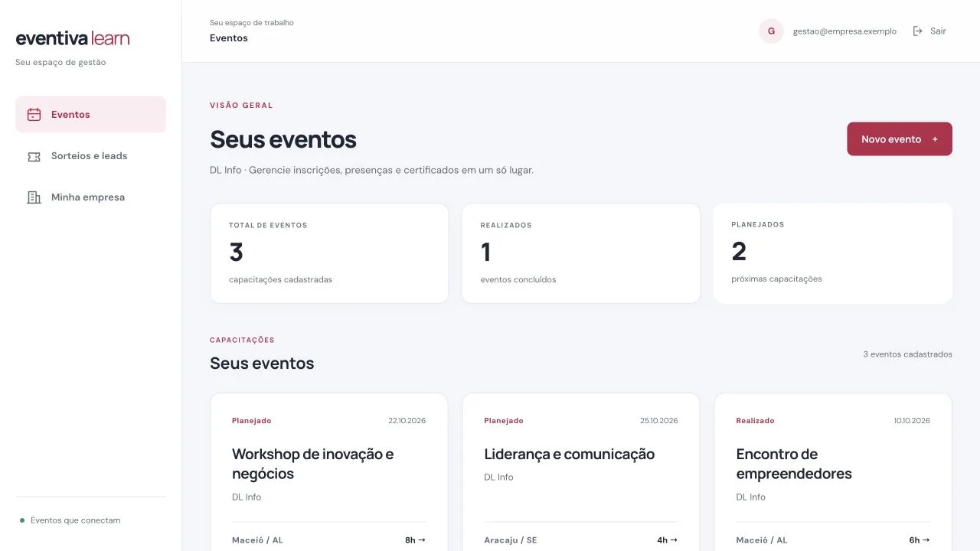Image resolution: width=980 pixels, height=551 pixels.
Task: Click Maceió / AL on Workshop card
Action: pyautogui.click(x=257, y=540)
